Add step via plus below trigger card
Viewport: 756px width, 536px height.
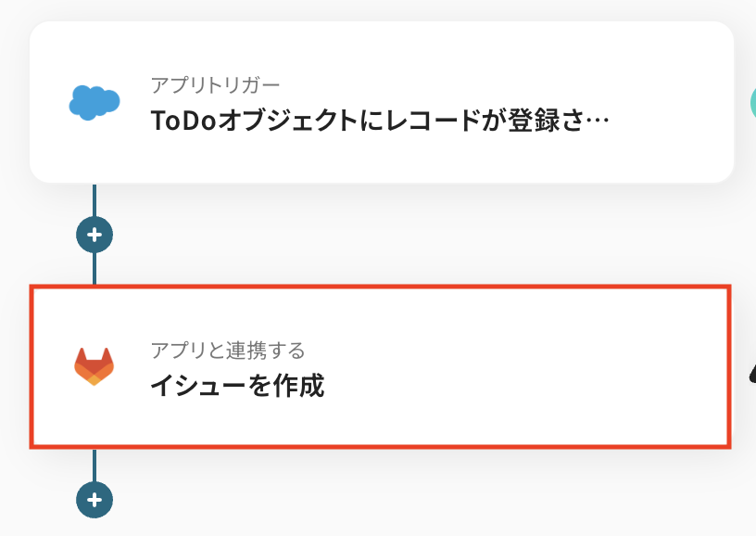94,234
